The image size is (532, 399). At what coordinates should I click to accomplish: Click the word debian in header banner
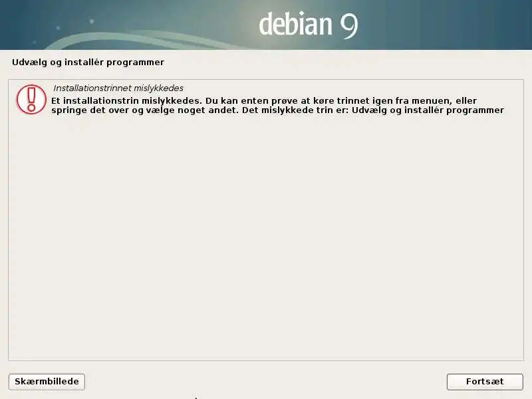[x=295, y=23]
